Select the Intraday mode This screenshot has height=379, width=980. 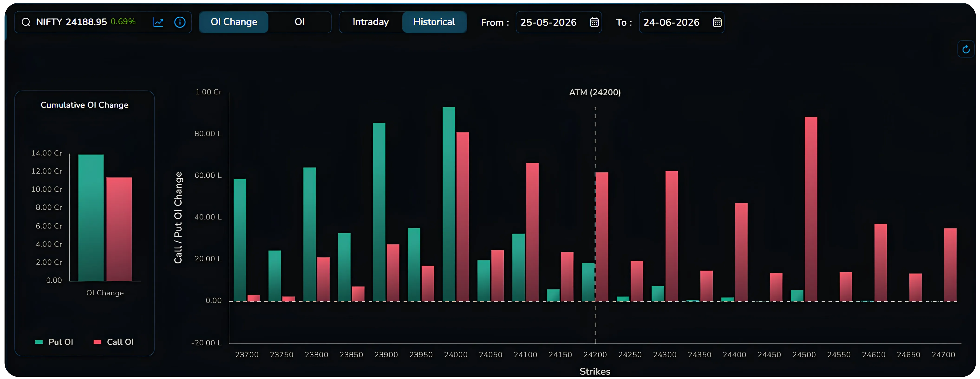[371, 22]
